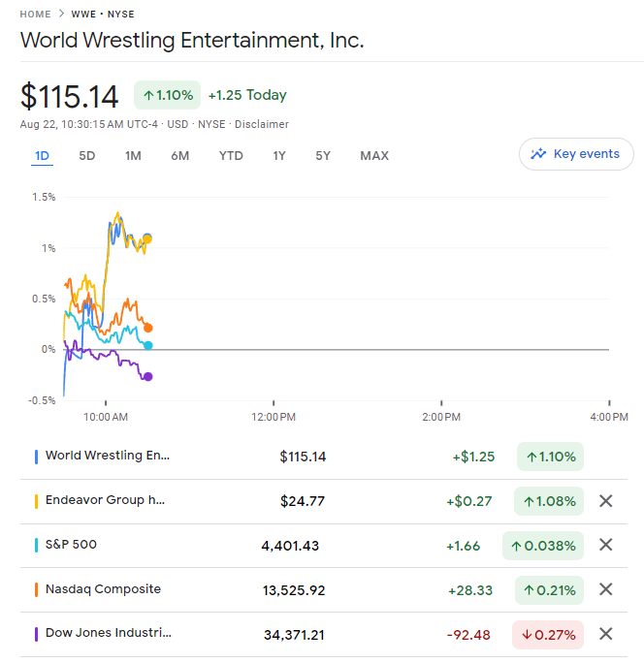Click the yellow Endeavor Group color marker
This screenshot has height=663, width=644.
click(36, 501)
